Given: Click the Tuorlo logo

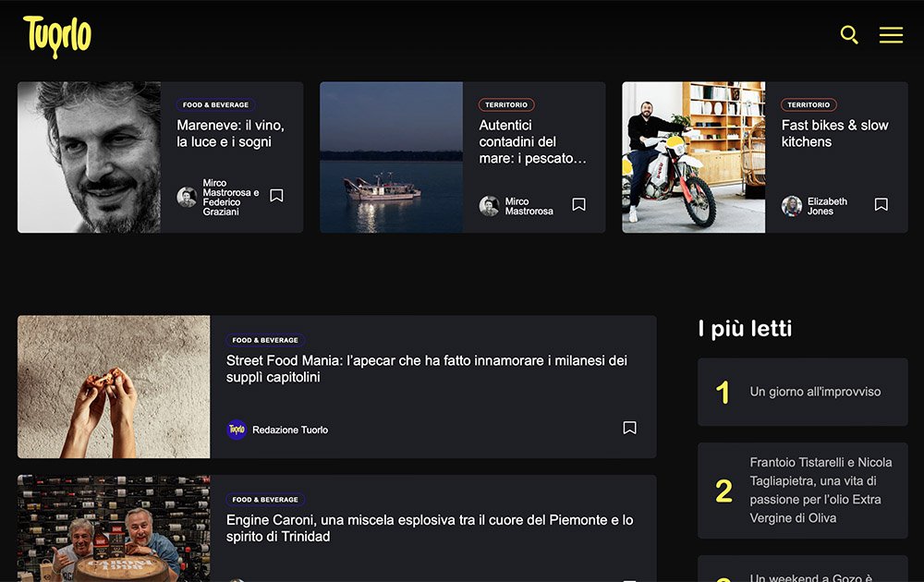Looking at the screenshot, I should (56, 36).
